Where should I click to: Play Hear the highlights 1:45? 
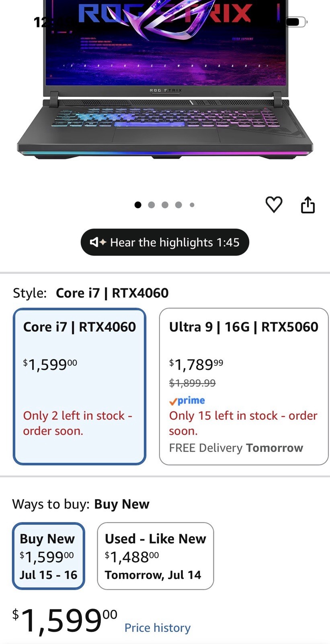click(x=165, y=242)
